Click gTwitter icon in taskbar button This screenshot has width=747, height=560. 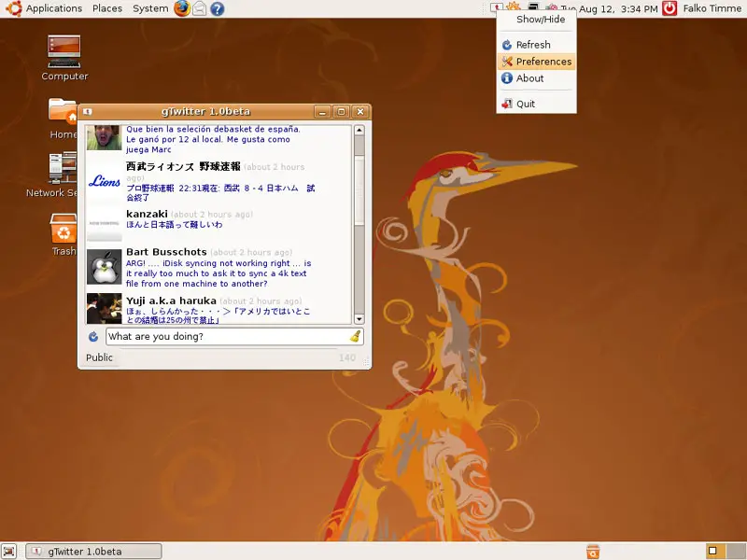coord(36,552)
